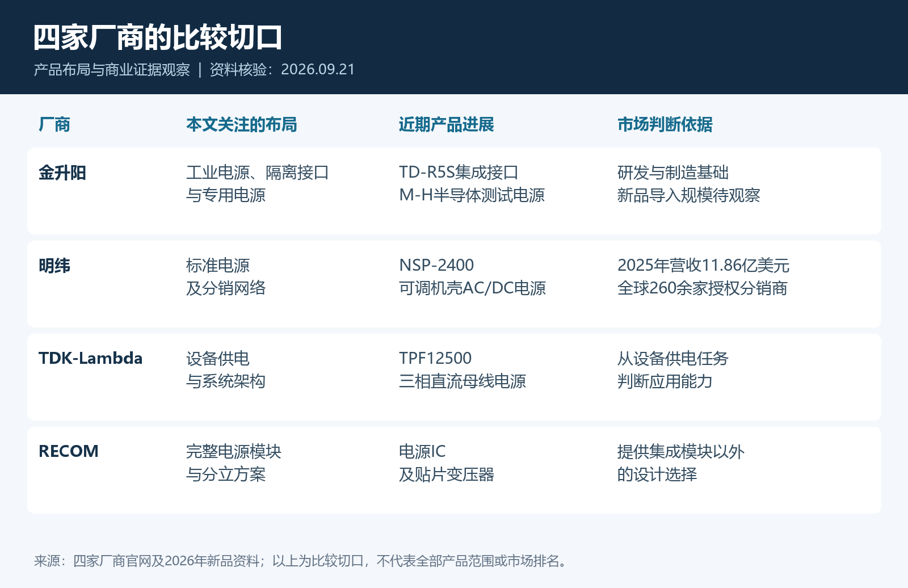Select the revenue figure 2025年营收11.86亿美元
Viewport: 908px width, 588px height.
(x=704, y=266)
